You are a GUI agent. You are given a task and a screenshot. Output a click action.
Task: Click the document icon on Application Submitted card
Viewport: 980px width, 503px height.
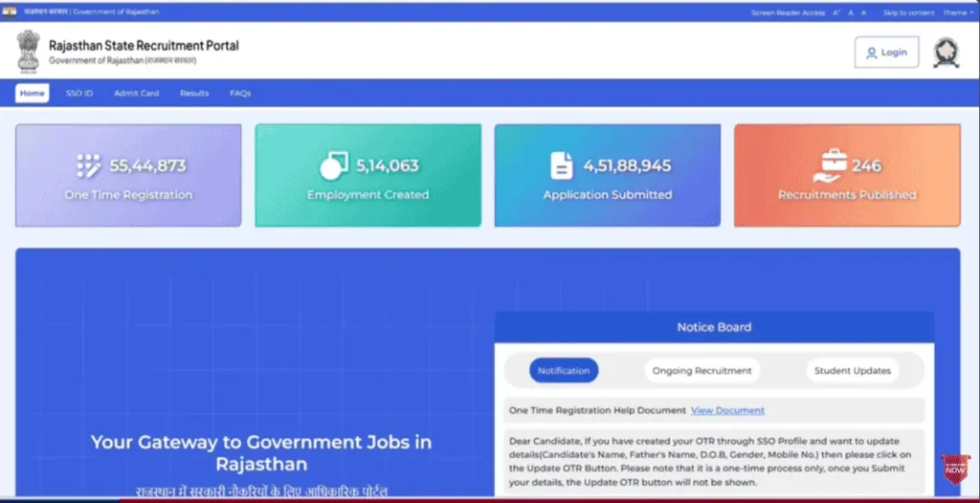561,165
